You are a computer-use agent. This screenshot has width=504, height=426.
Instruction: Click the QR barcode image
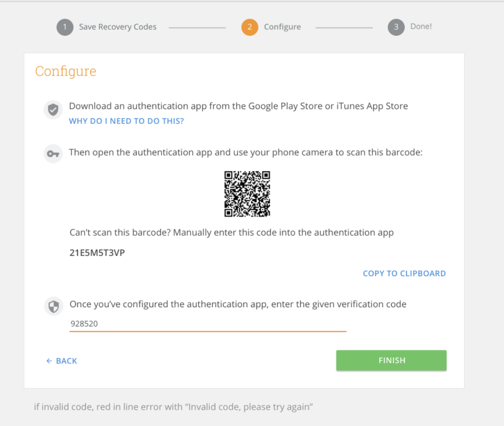click(247, 194)
